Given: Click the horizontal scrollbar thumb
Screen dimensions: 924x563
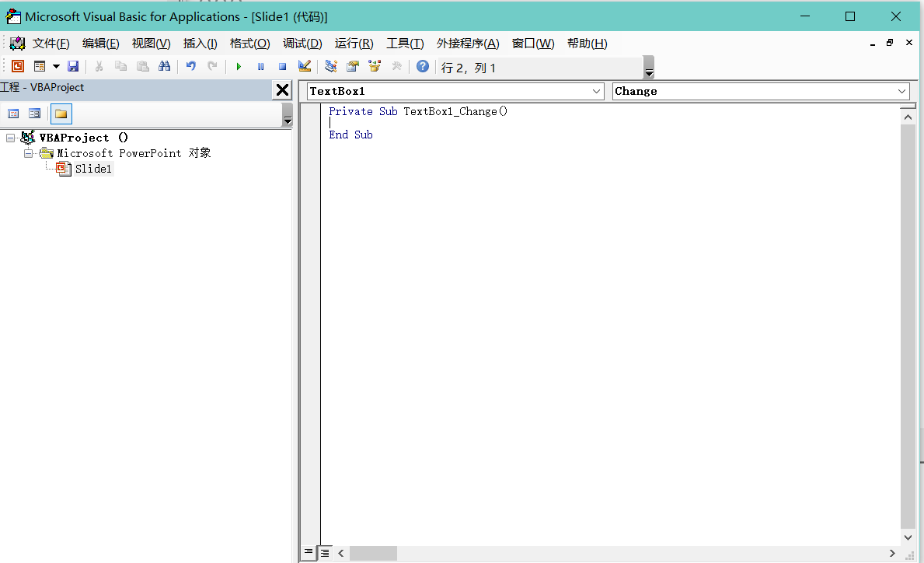Looking at the screenshot, I should pos(373,554).
